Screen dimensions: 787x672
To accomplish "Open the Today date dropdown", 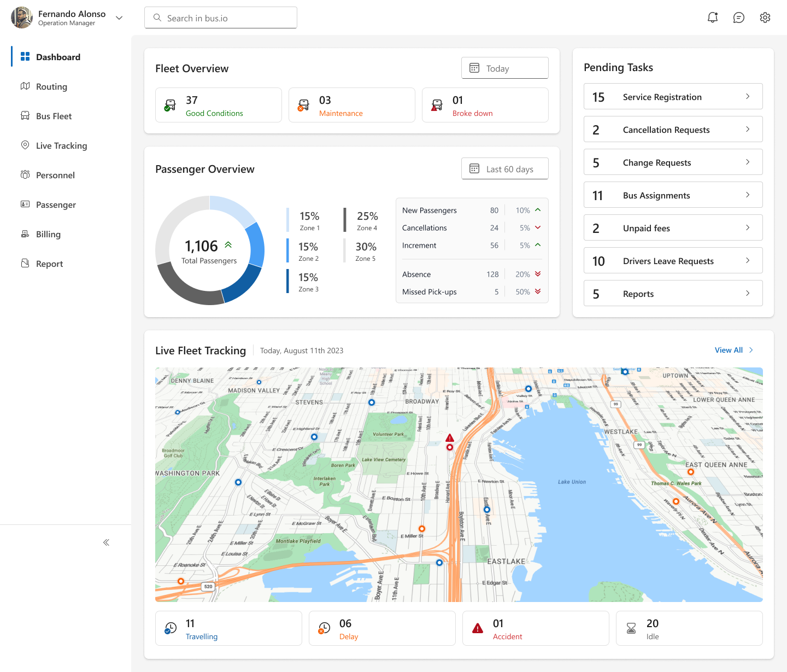I will 505,68.
